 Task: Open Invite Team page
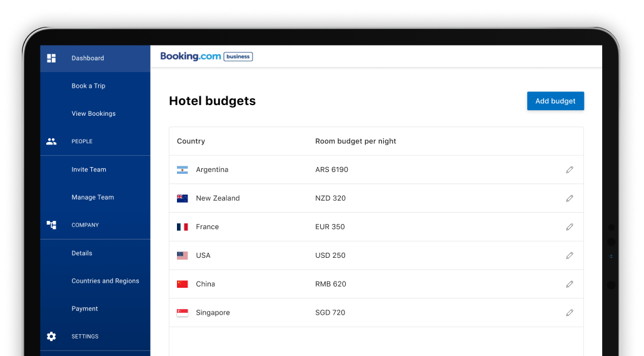(x=89, y=170)
